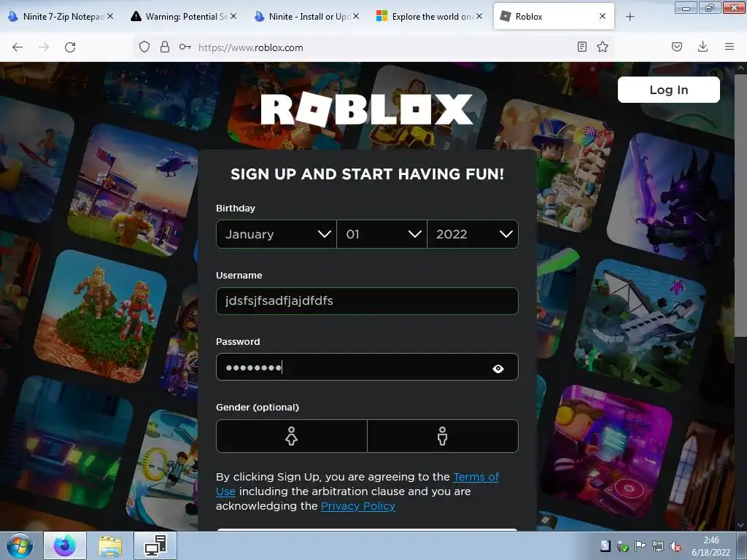
Task: Click the network computers taskbar icon
Action: click(156, 545)
